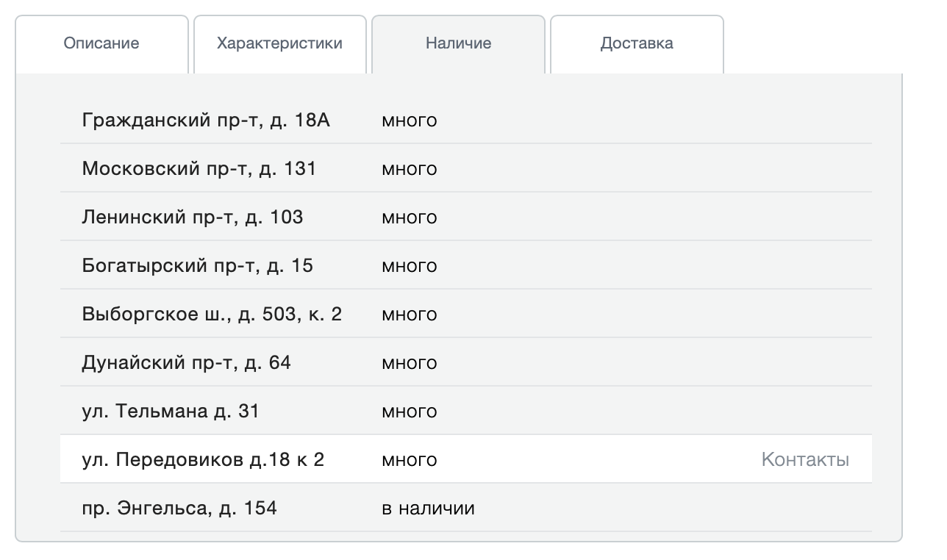
Task: Open the Характеристики tab
Action: coord(279,43)
